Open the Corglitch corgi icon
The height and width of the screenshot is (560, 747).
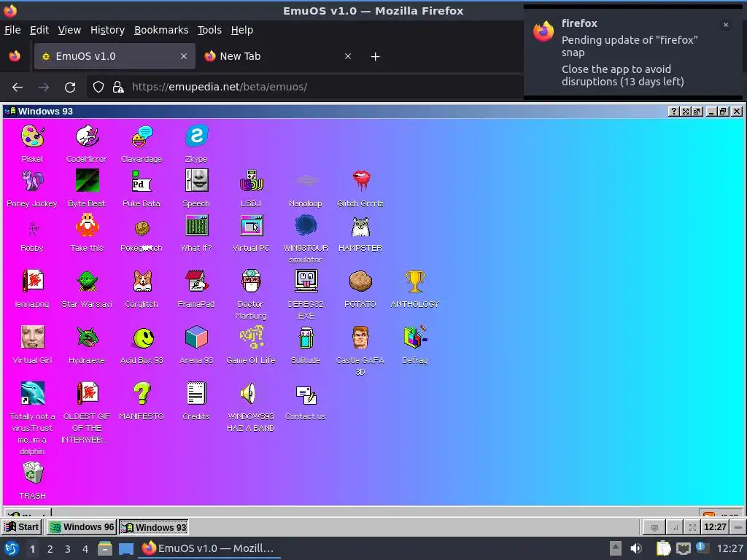pos(142,282)
